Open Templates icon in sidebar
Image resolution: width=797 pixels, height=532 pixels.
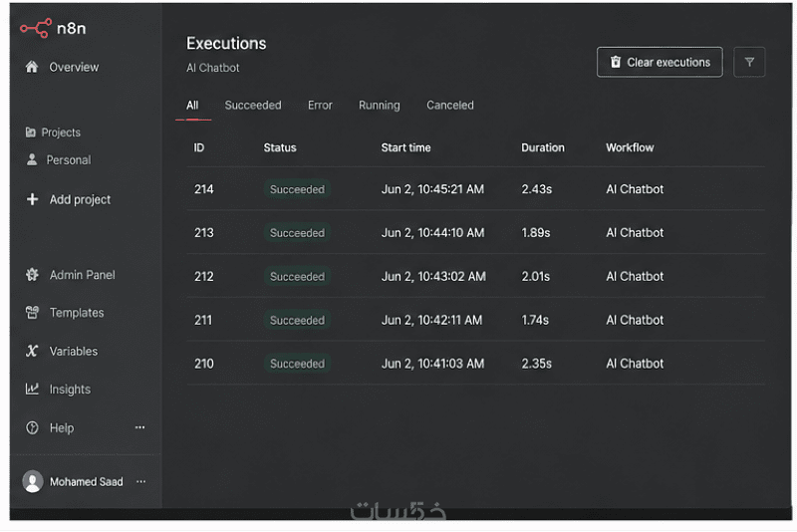[x=32, y=313]
